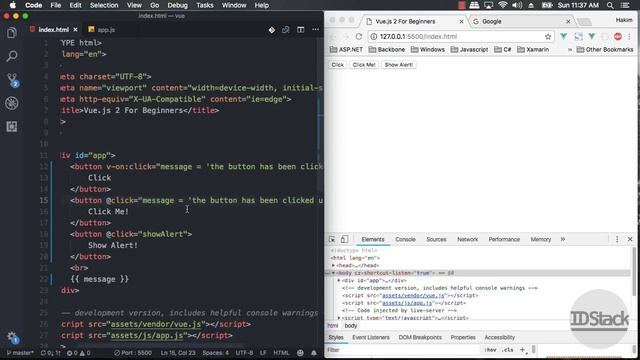
Task: Click the master branch in status bar
Action: tap(20, 353)
